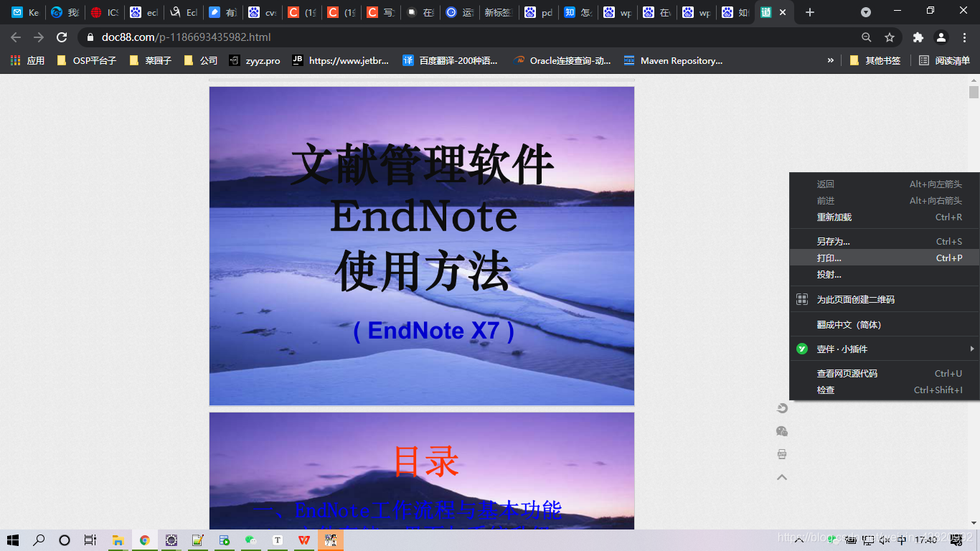The image size is (980, 551).
Task: Switch to the pd tab
Action: (538, 12)
